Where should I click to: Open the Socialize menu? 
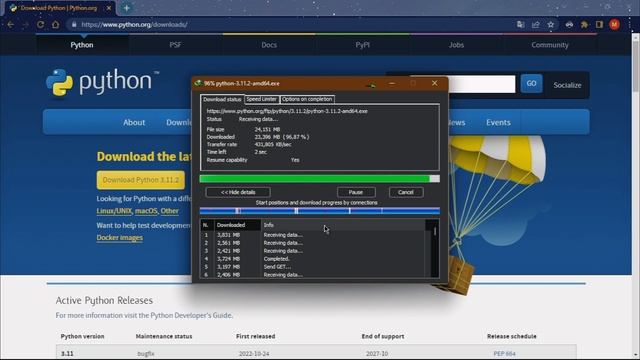(567, 85)
